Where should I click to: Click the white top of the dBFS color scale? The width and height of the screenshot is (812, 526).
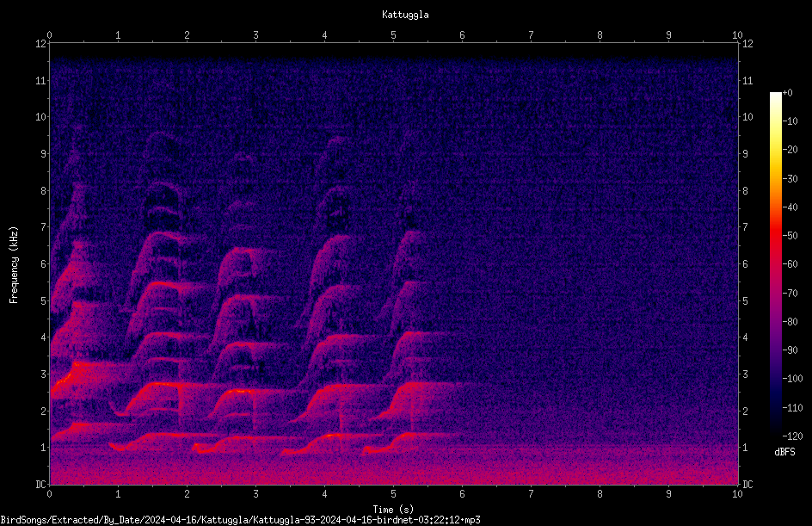[x=775, y=96]
